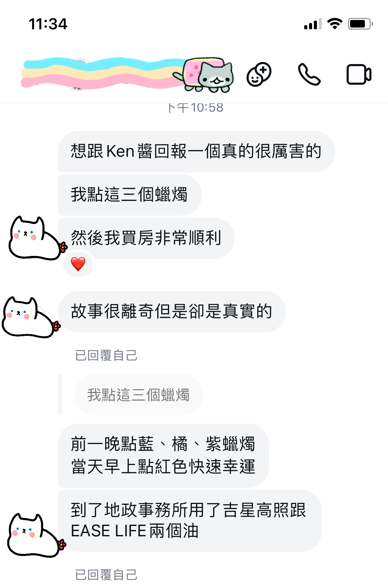Tap the battery indicator in status bar

tap(360, 24)
